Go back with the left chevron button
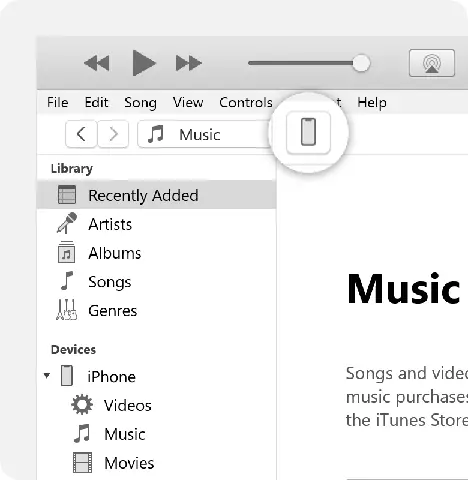The image size is (468, 480). tap(81, 134)
